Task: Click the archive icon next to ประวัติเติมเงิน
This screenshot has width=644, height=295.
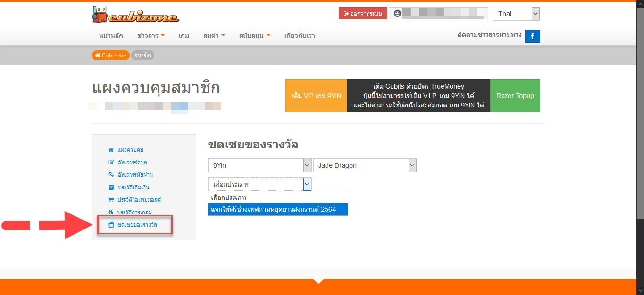Action: click(111, 188)
